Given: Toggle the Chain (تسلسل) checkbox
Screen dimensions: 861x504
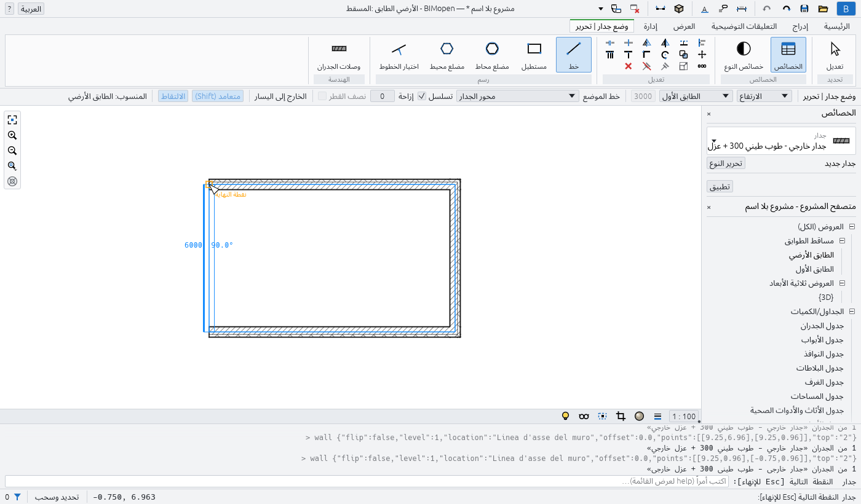Looking at the screenshot, I should (x=422, y=96).
